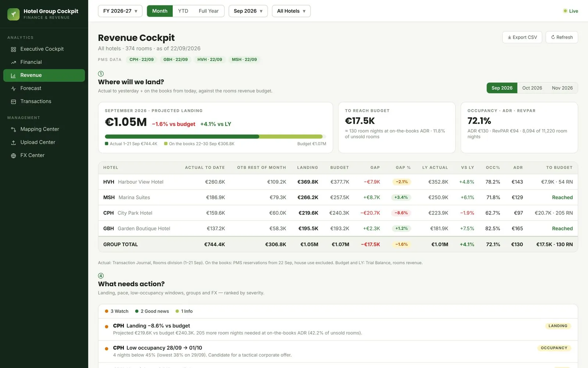Click the projected landing progress bar
Image resolution: width=588 pixels, height=368 pixels.
[215, 137]
